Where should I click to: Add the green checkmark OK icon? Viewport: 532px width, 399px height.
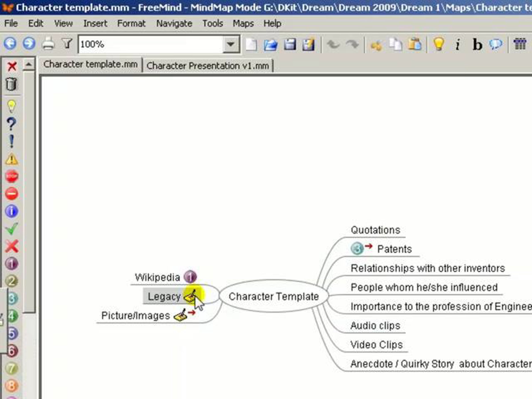[x=12, y=229]
